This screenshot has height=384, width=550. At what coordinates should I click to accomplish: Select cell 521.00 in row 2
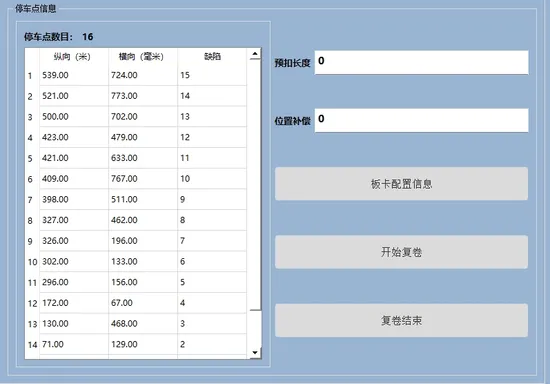click(74, 96)
